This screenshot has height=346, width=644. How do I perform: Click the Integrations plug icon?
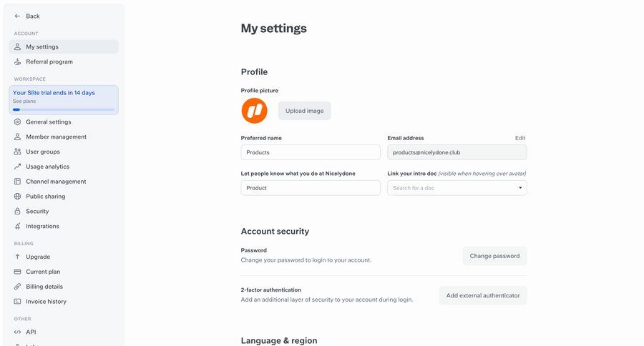(18, 227)
